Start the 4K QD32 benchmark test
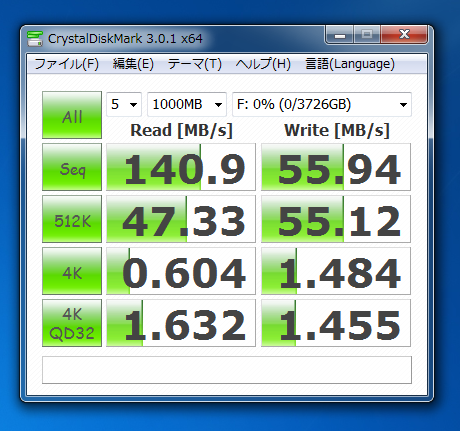This screenshot has height=431, width=460. [72, 323]
